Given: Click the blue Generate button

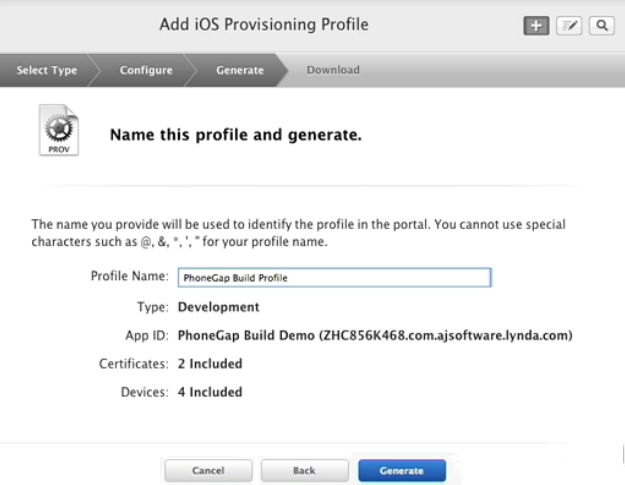Looking at the screenshot, I should [x=402, y=471].
